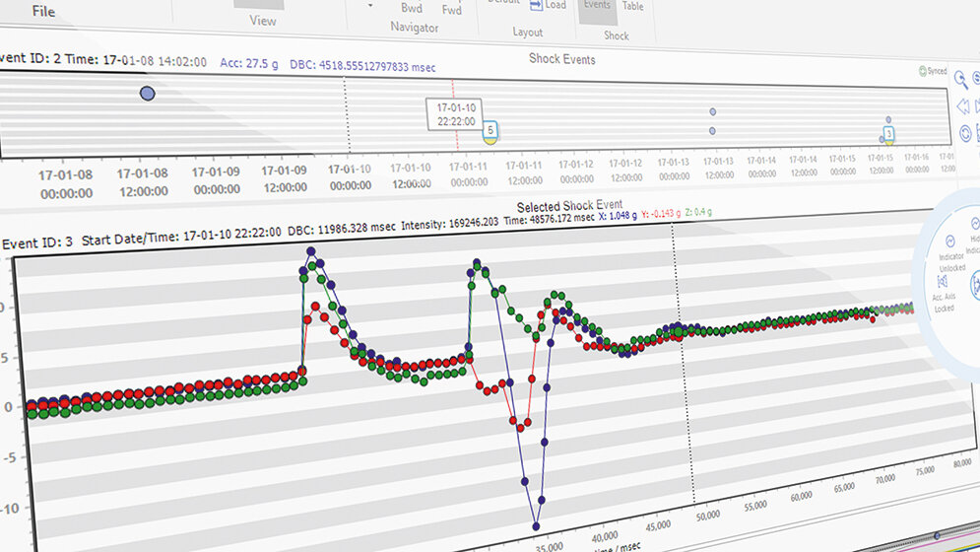980x552 pixels.
Task: Click the circular refresh icon beside timeline
Action: (x=966, y=133)
